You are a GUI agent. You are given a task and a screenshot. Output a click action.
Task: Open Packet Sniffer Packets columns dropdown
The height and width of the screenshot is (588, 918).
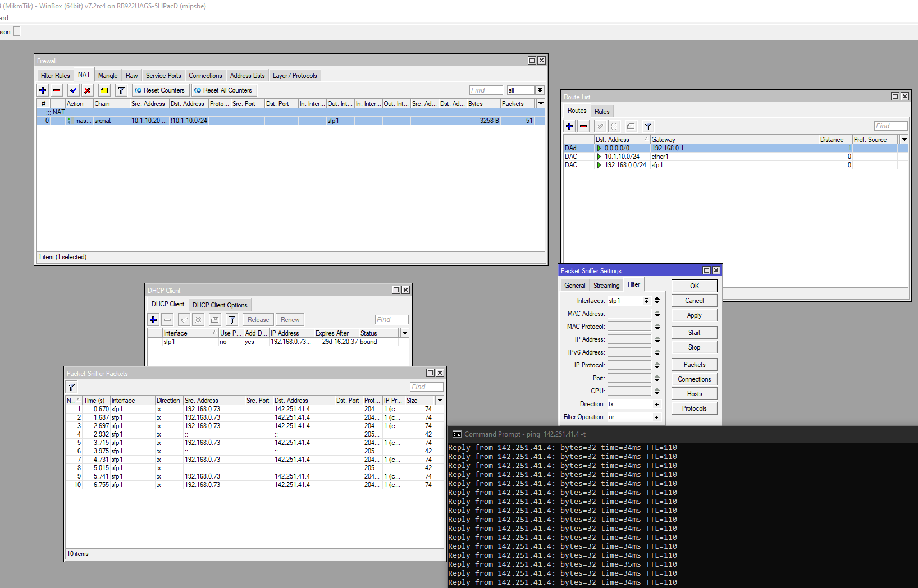coord(440,401)
